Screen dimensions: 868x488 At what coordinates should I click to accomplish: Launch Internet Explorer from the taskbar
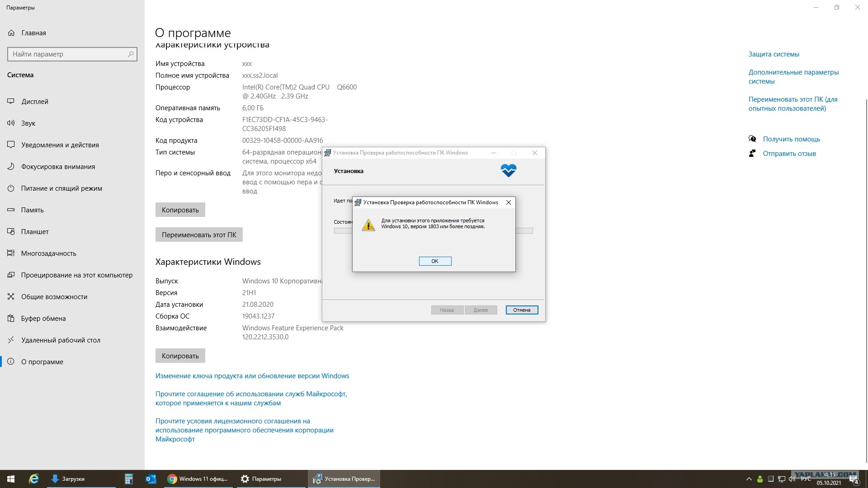click(x=34, y=479)
